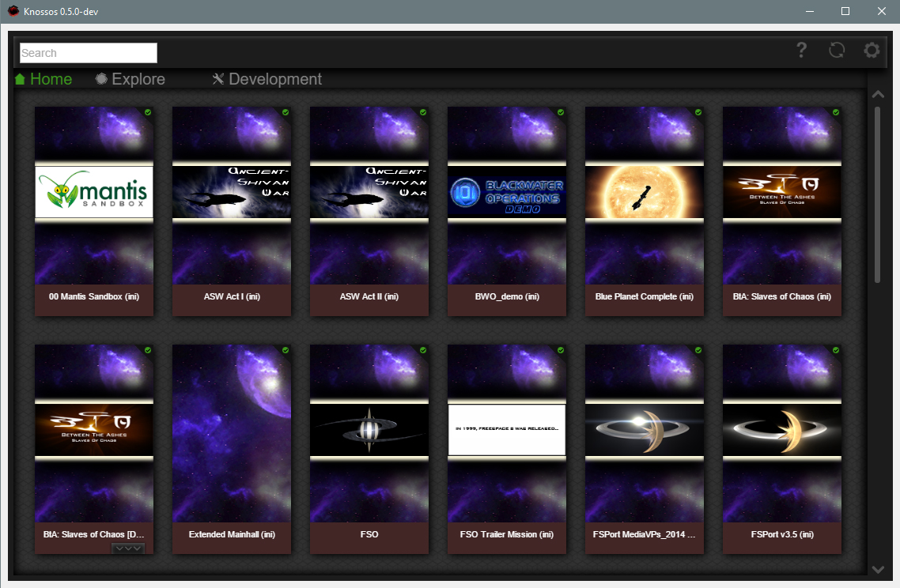Image resolution: width=900 pixels, height=588 pixels.
Task: Click the scroll up arrow of the mod list
Action: coord(878,95)
